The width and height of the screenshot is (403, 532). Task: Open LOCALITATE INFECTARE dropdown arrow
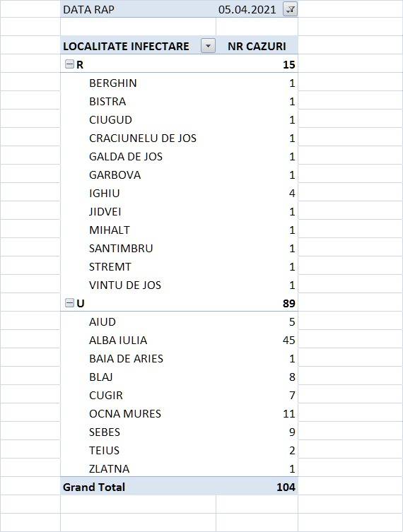208,46
